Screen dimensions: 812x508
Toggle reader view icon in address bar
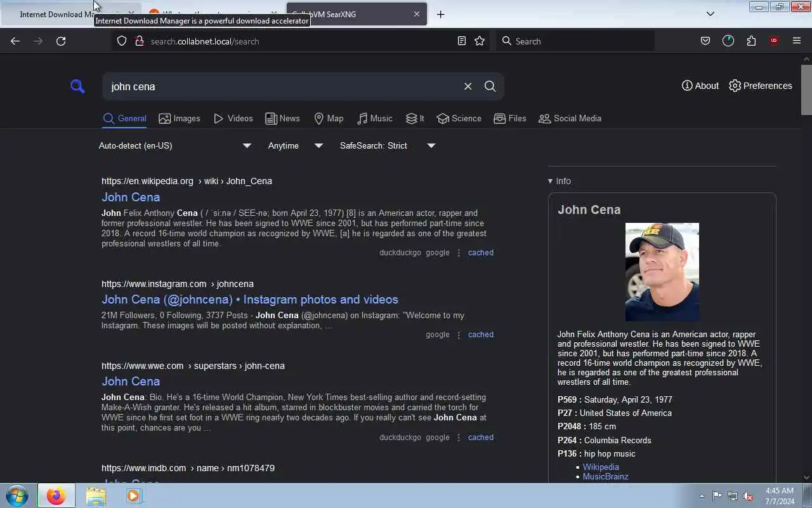[462, 41]
